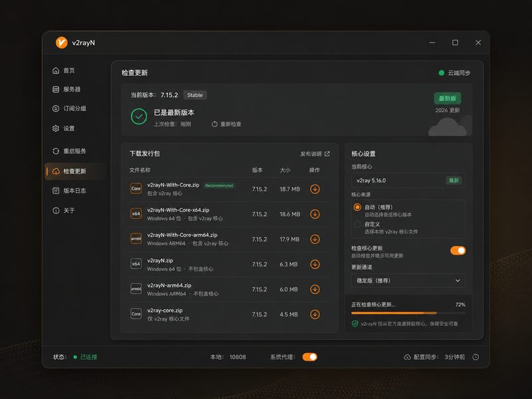The height and width of the screenshot is (399, 532).
Task: Click 4.5 MB size value
Action: 289,315
